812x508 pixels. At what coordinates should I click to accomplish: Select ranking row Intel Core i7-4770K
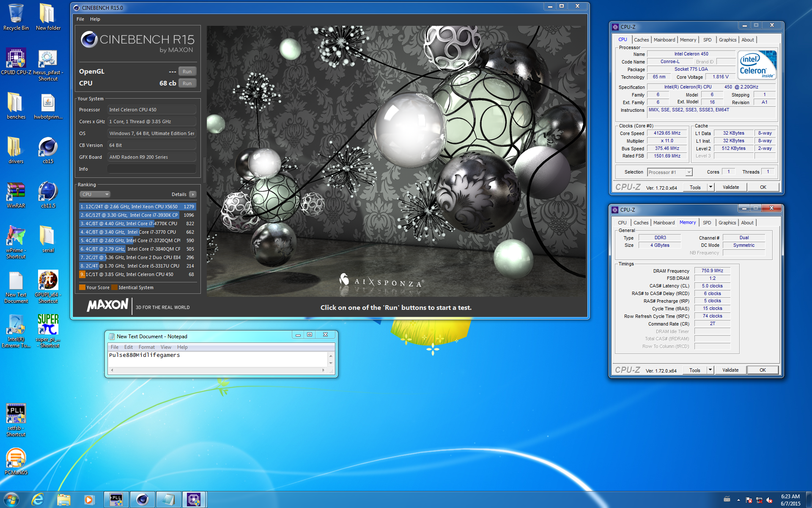click(x=137, y=224)
